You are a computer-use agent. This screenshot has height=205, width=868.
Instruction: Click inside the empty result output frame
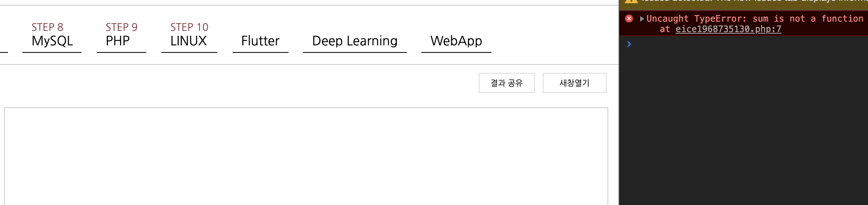click(x=306, y=156)
